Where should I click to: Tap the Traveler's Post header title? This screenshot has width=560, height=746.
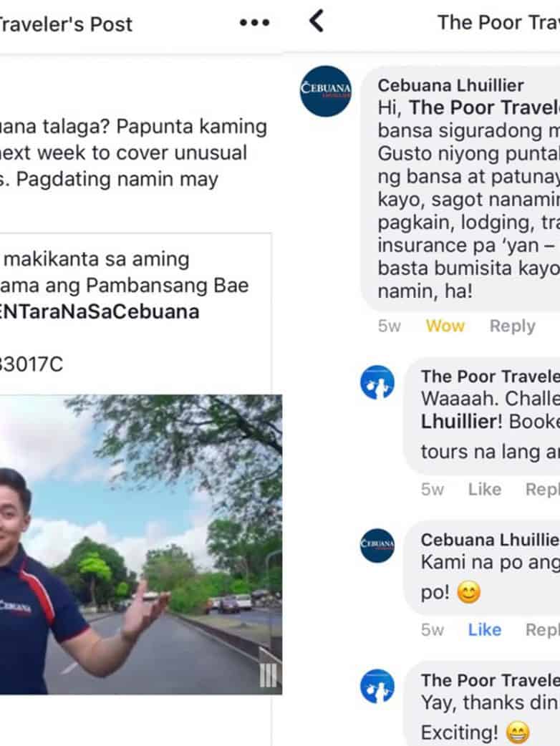66,24
